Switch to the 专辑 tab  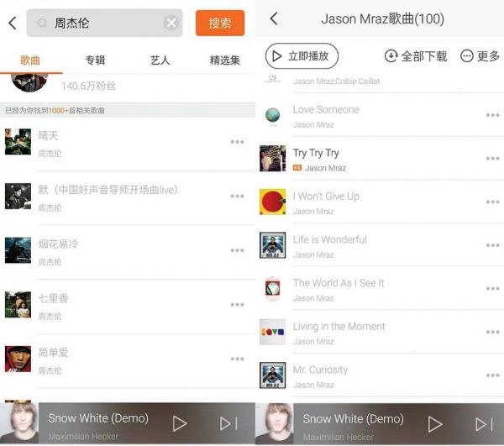(x=95, y=60)
